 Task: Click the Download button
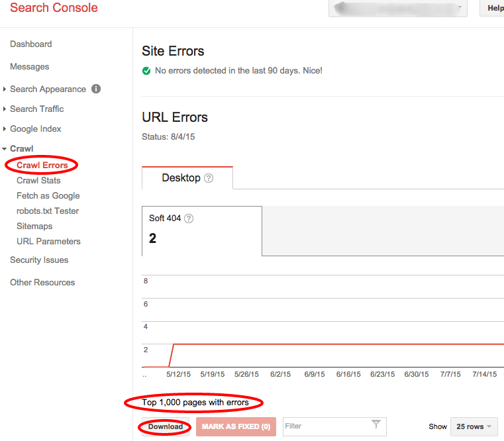(166, 426)
